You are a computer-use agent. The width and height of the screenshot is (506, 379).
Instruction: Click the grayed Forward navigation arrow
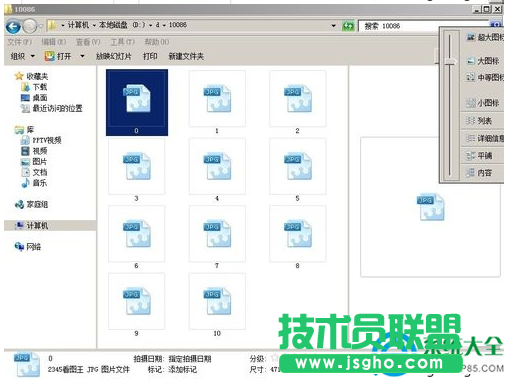[30, 26]
